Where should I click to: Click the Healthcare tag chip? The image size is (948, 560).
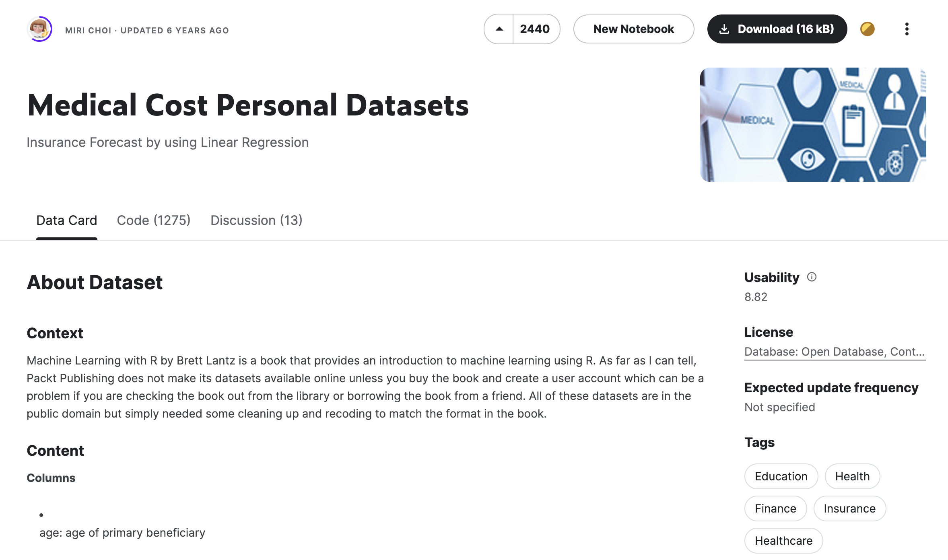tap(783, 541)
